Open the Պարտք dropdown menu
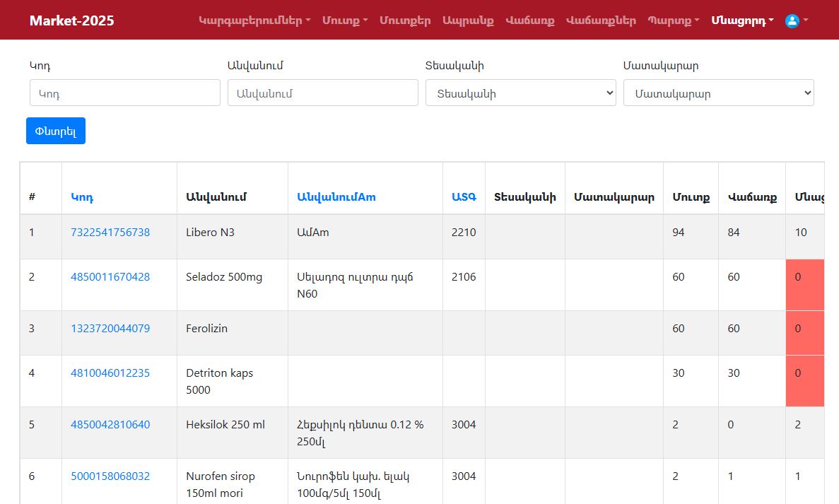This screenshot has width=839, height=504. (673, 20)
